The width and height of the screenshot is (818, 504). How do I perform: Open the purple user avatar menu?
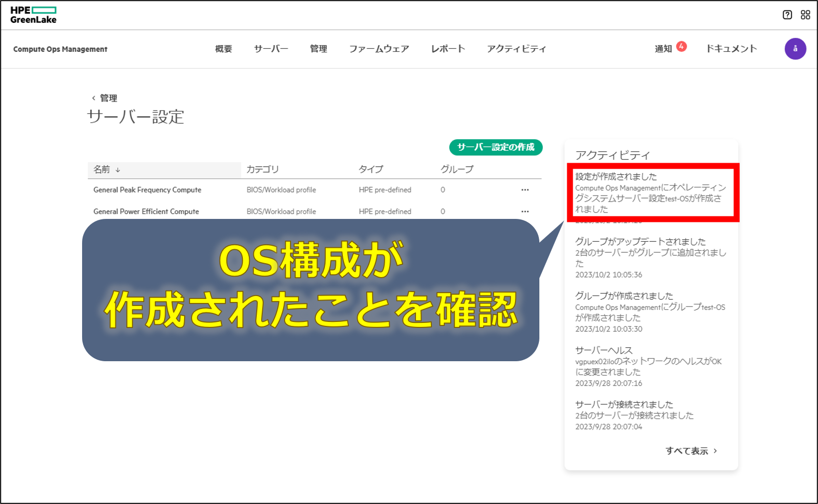tap(795, 49)
